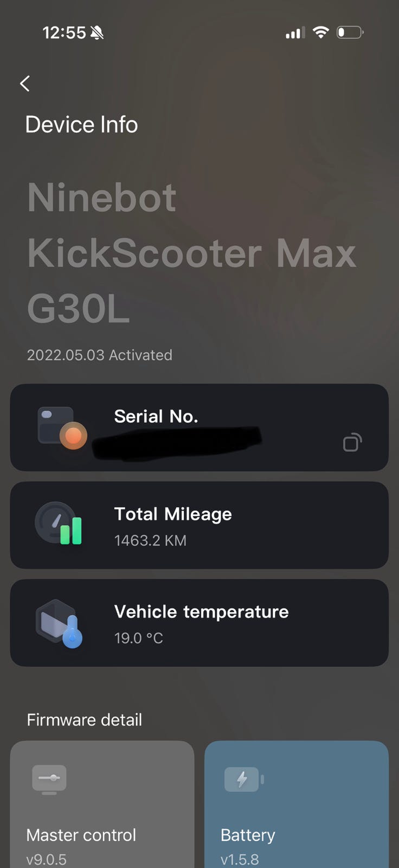Tap the Vehicle temperature thermometer icon
The height and width of the screenshot is (868, 399).
(x=59, y=623)
